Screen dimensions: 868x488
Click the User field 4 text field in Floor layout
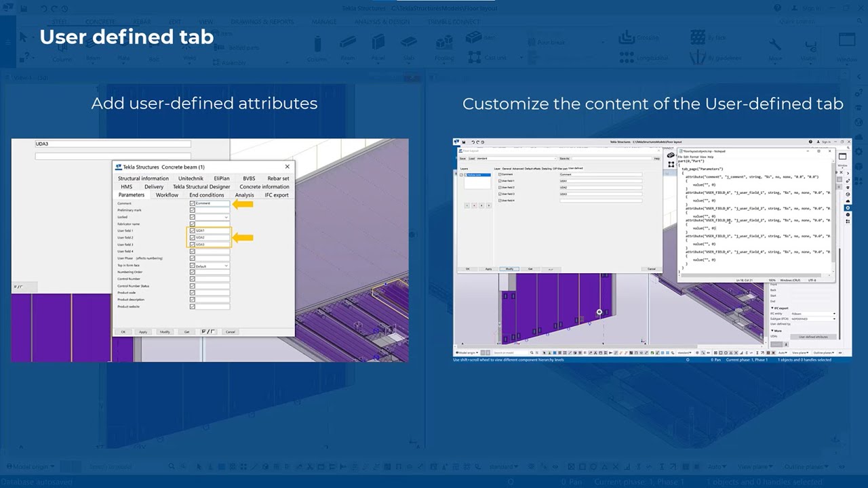(x=601, y=201)
